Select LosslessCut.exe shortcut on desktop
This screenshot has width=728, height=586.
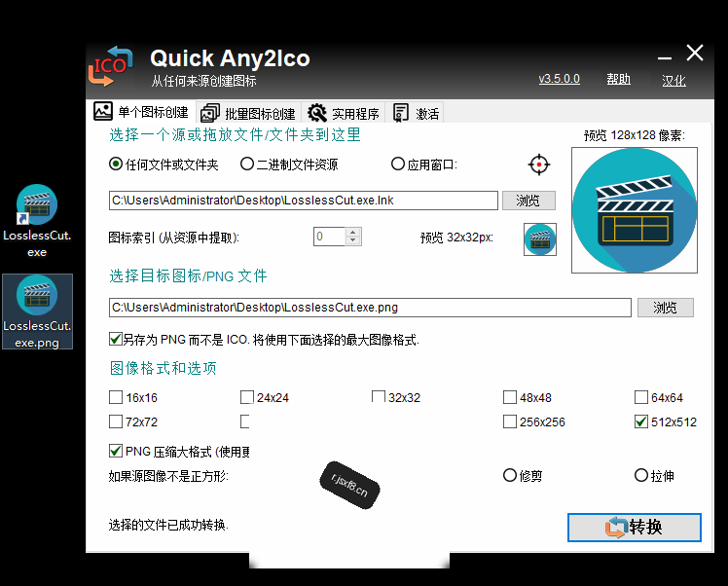(x=37, y=221)
